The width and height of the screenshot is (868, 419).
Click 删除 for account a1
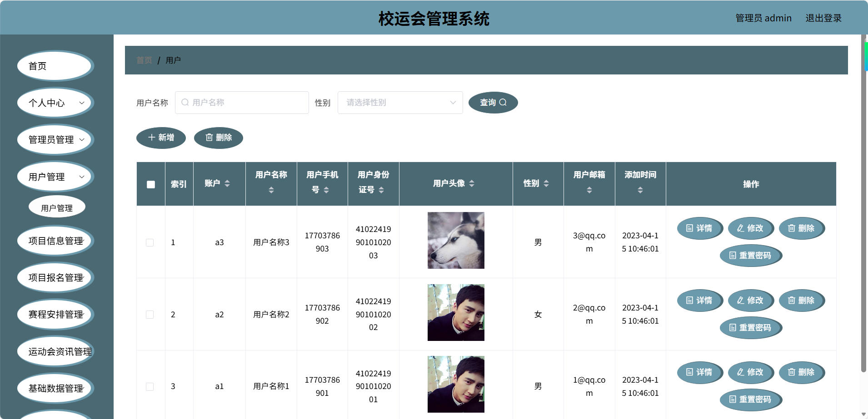(801, 372)
